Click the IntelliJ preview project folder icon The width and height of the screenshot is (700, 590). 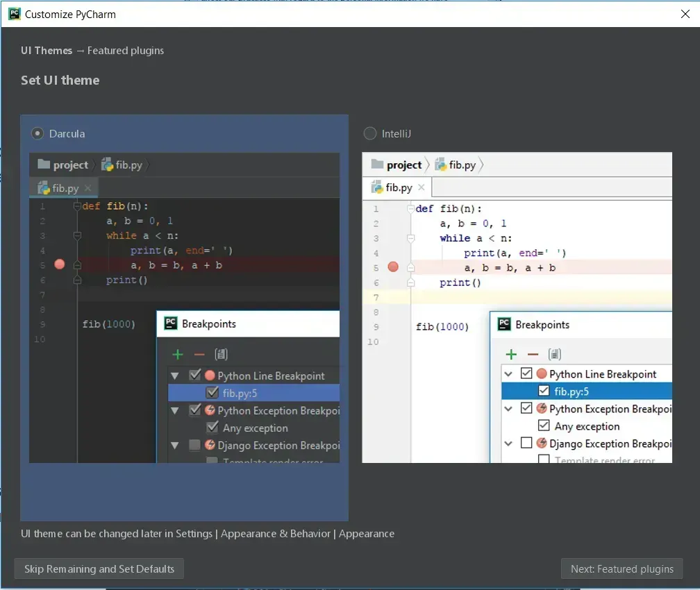[x=377, y=165]
